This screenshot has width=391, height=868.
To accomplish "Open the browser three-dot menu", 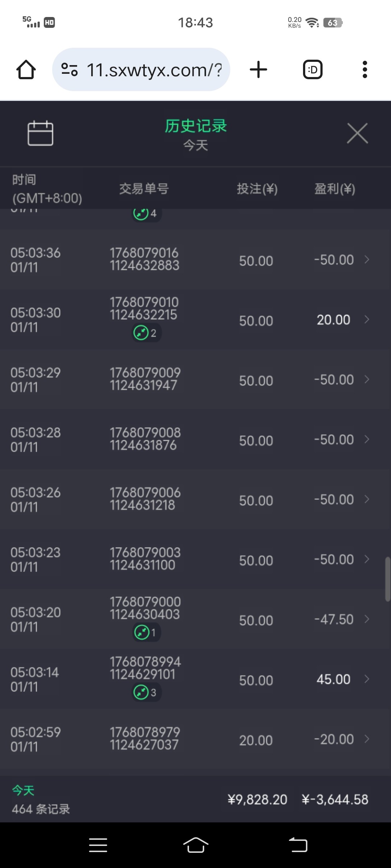I will tap(365, 69).
